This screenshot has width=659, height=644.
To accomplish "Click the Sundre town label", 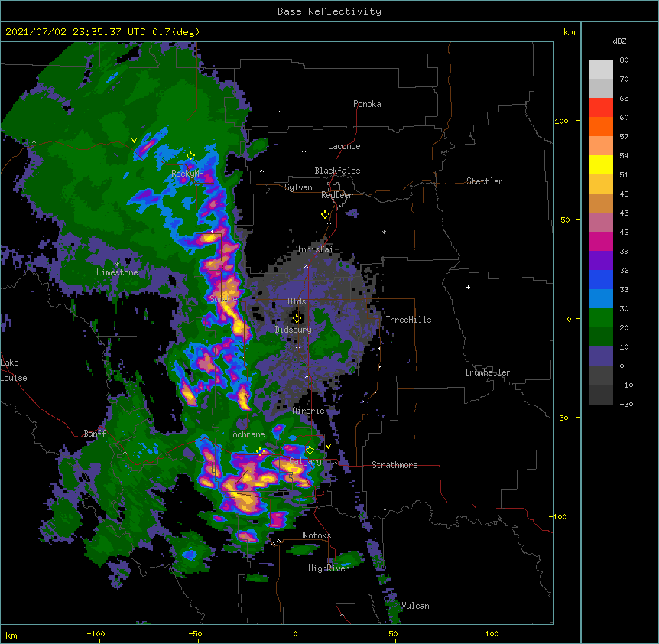I will point(223,299).
